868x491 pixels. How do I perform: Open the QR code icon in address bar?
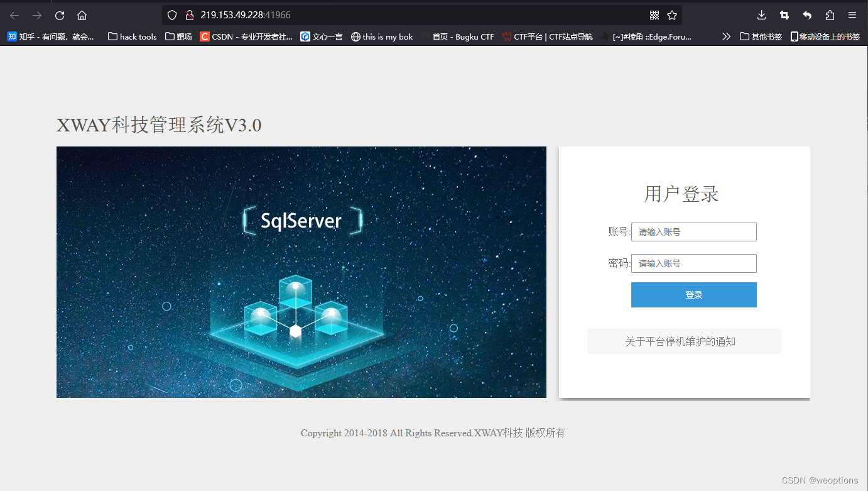(x=654, y=15)
